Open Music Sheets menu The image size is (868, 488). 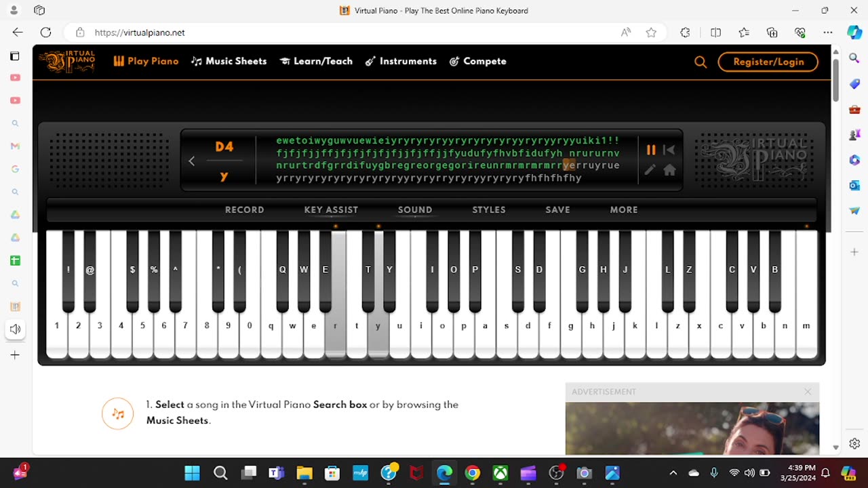coord(229,61)
